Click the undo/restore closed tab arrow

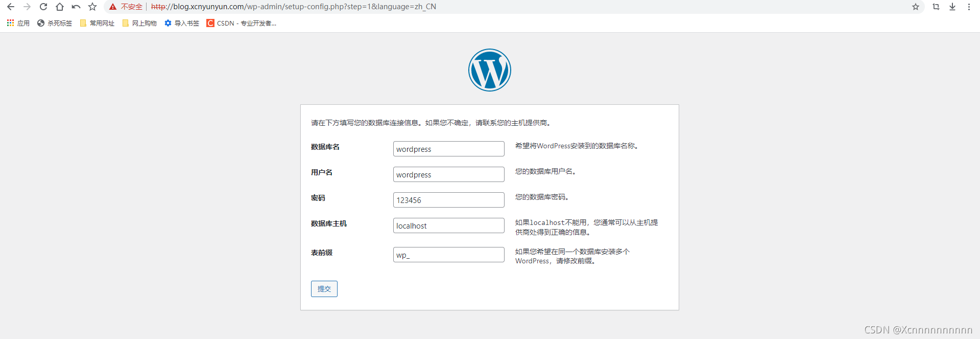click(76, 7)
